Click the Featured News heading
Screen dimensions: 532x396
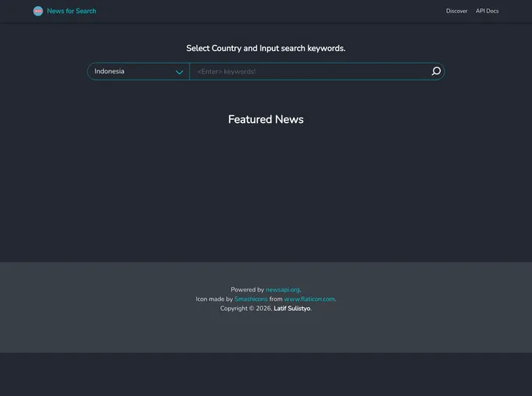pyautogui.click(x=266, y=119)
